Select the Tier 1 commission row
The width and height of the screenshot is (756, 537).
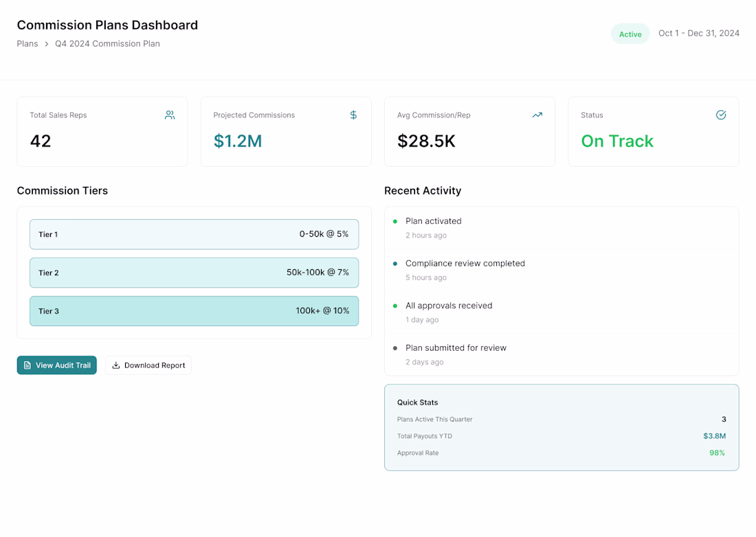[194, 235]
